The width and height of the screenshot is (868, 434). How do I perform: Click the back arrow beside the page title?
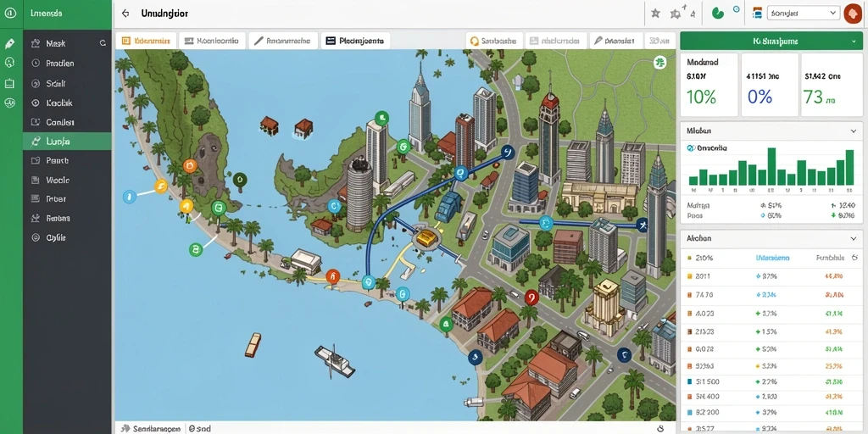[125, 14]
